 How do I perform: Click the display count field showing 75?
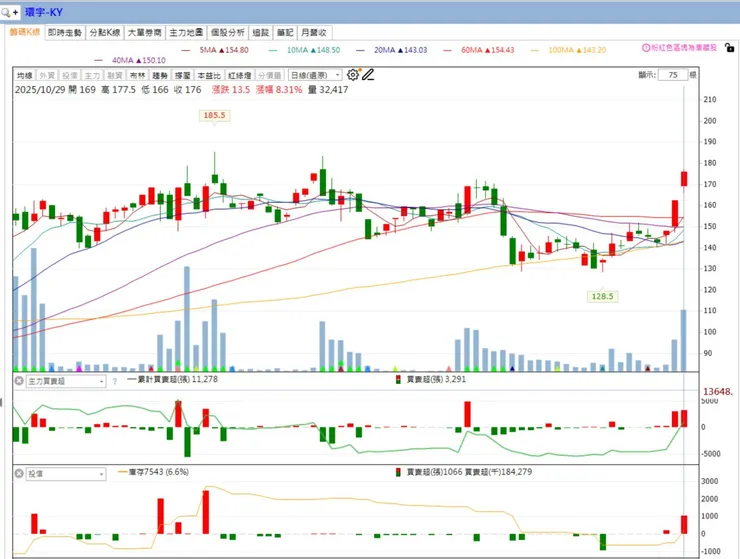[673, 75]
